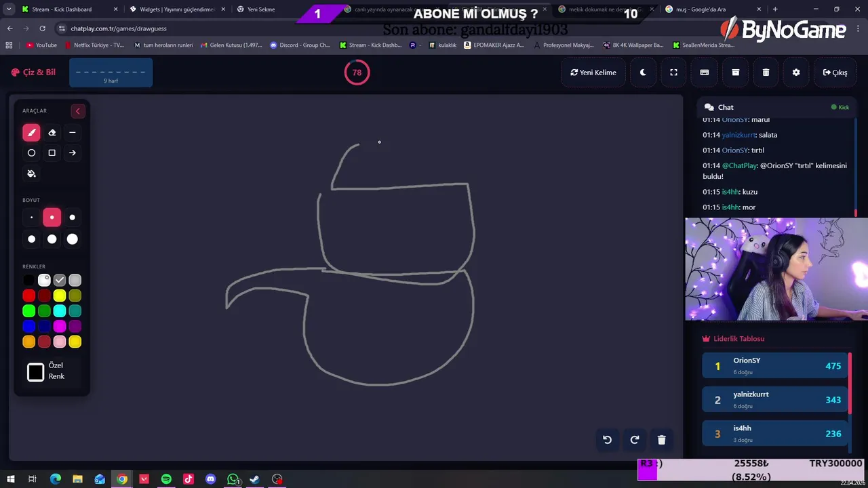Open Discord from the taskbar
The width and height of the screenshot is (868, 488).
(210, 479)
